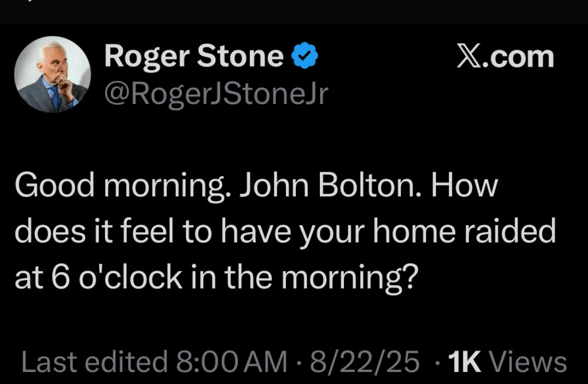
Task: Click the @RogerJStoneJr handle
Action: pos(216,93)
